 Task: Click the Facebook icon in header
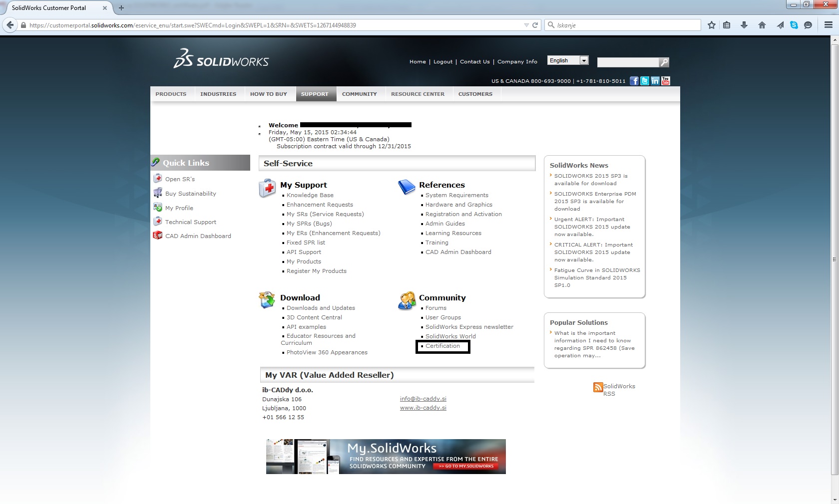coord(634,81)
